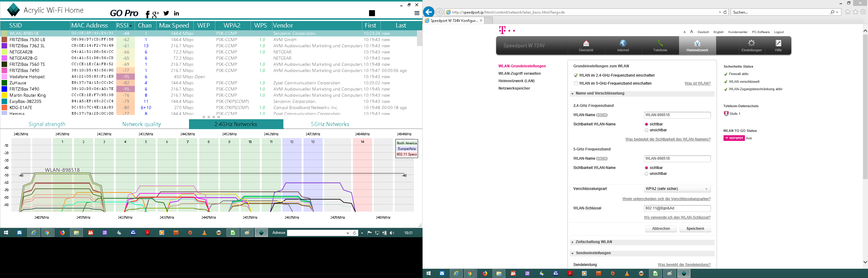
Task: Click the Speichern button
Action: point(695,229)
